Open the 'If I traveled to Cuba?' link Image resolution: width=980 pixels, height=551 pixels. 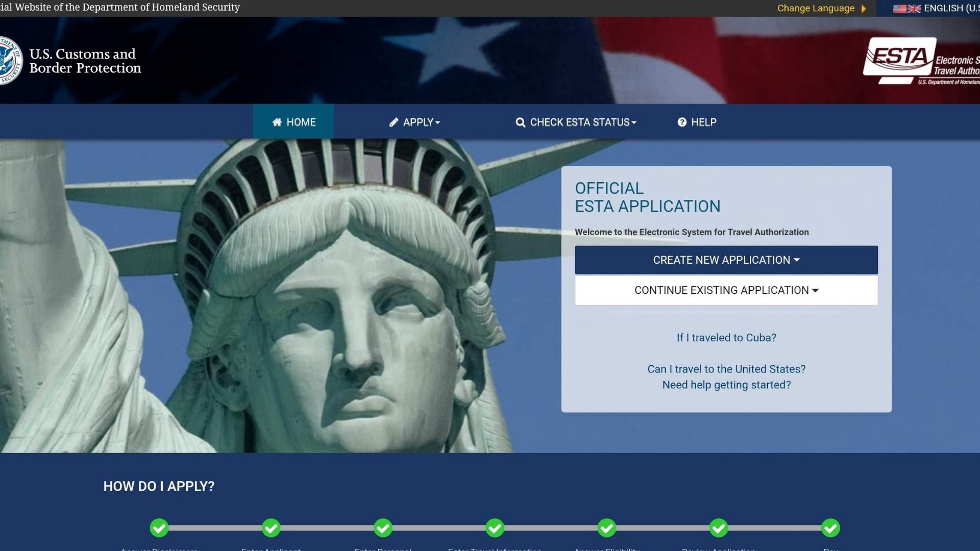click(x=726, y=338)
